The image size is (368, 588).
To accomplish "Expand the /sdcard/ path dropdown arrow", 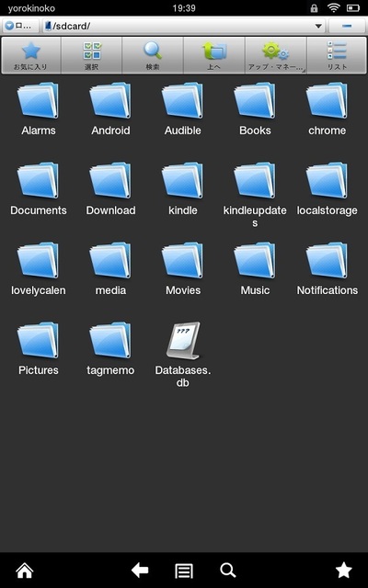I will tap(318, 27).
